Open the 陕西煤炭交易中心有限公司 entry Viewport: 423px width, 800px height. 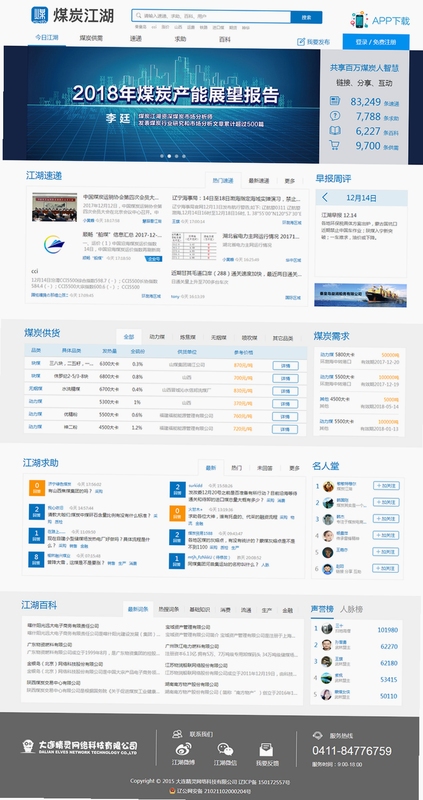54,683
